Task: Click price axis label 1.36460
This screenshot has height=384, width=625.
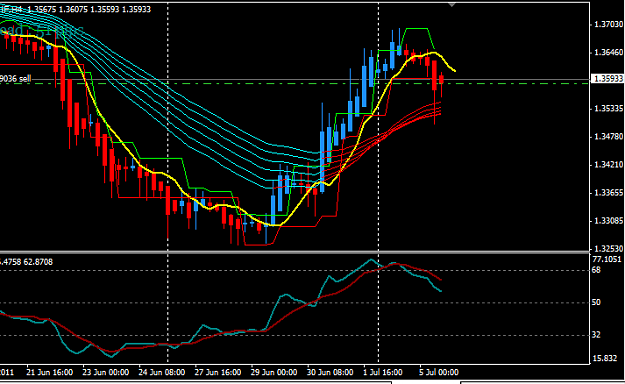Action: click(x=608, y=52)
